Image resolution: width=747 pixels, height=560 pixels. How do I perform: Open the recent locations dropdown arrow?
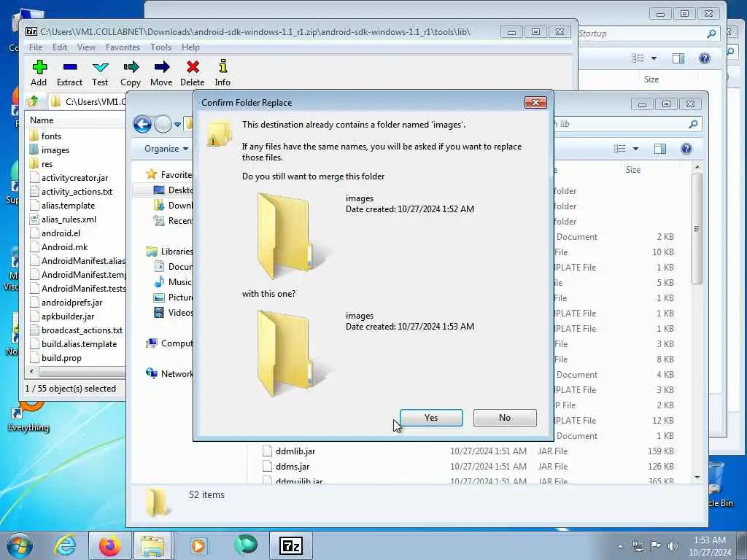click(x=177, y=125)
